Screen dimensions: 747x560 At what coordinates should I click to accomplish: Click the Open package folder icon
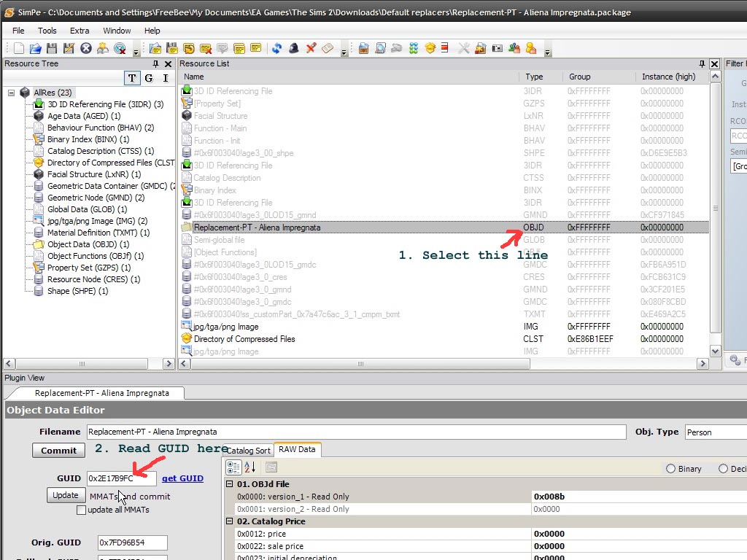point(35,48)
